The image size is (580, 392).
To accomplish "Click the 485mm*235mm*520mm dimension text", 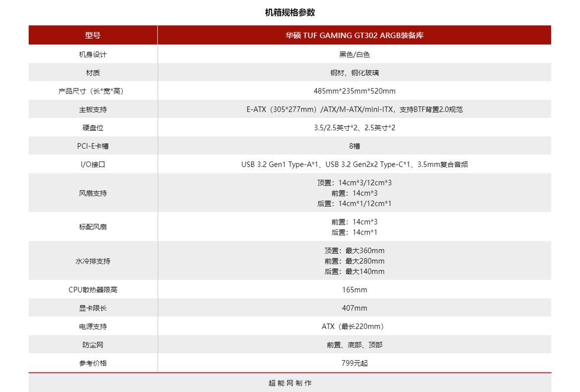I will point(354,91).
